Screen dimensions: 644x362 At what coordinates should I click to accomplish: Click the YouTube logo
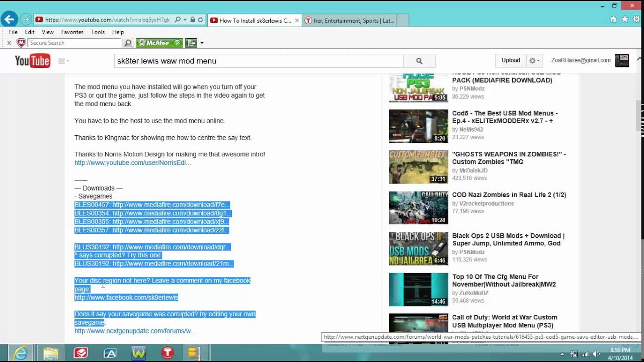[32, 61]
